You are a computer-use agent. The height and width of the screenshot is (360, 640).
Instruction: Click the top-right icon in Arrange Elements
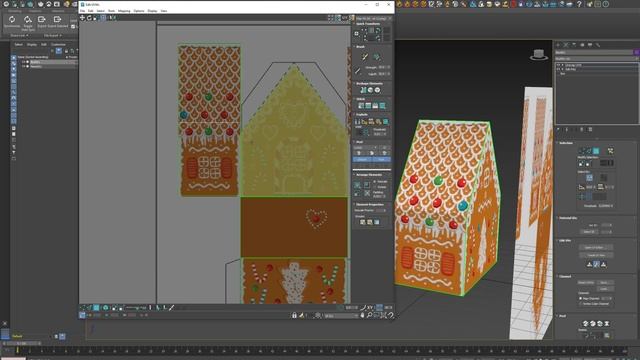coord(367,184)
